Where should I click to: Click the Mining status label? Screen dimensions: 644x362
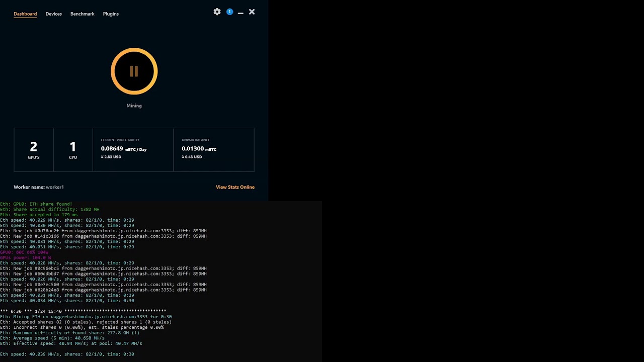pyautogui.click(x=134, y=106)
